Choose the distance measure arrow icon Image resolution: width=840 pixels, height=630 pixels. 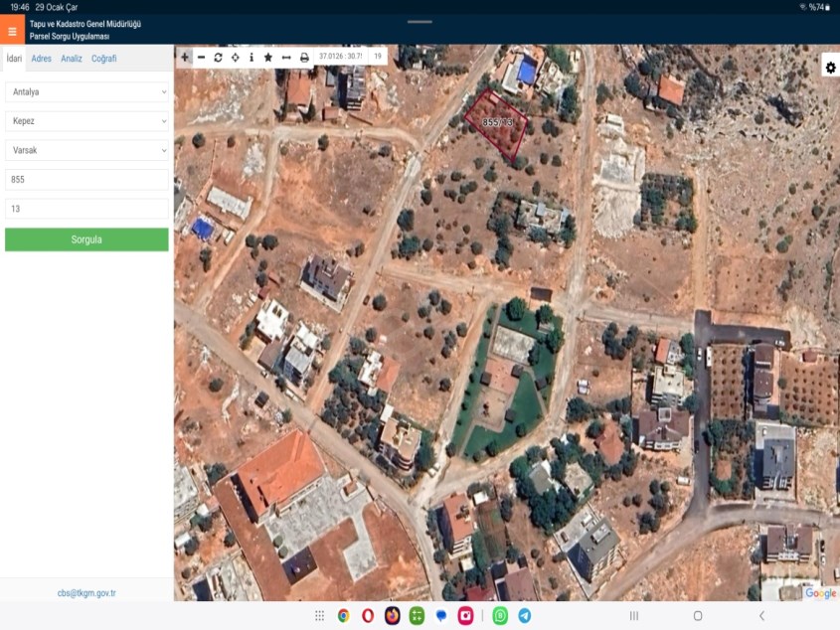click(x=286, y=58)
